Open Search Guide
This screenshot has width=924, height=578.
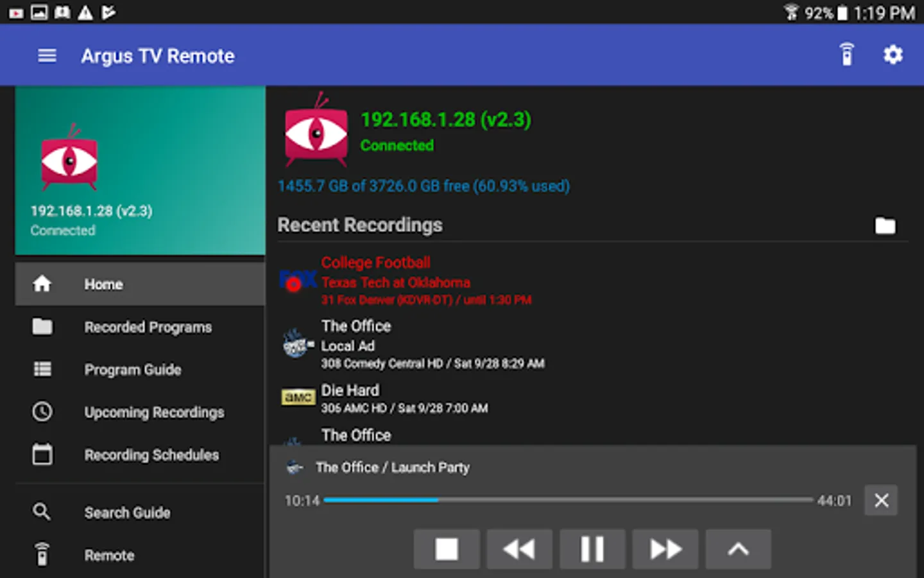[x=140, y=512]
